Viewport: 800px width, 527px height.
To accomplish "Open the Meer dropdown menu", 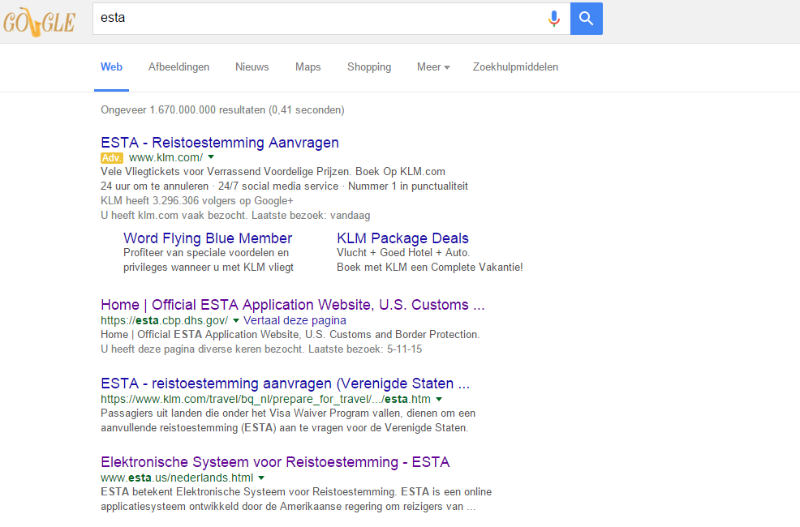I will tap(433, 67).
